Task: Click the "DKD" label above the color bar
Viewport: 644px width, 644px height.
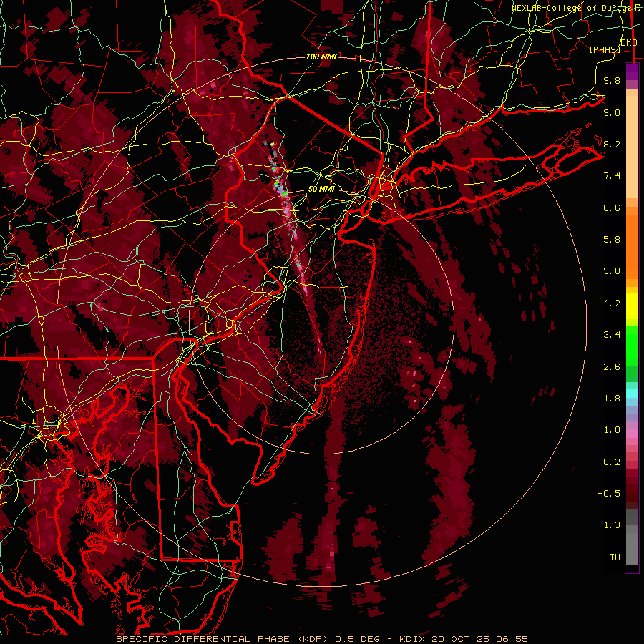Action: [629, 43]
